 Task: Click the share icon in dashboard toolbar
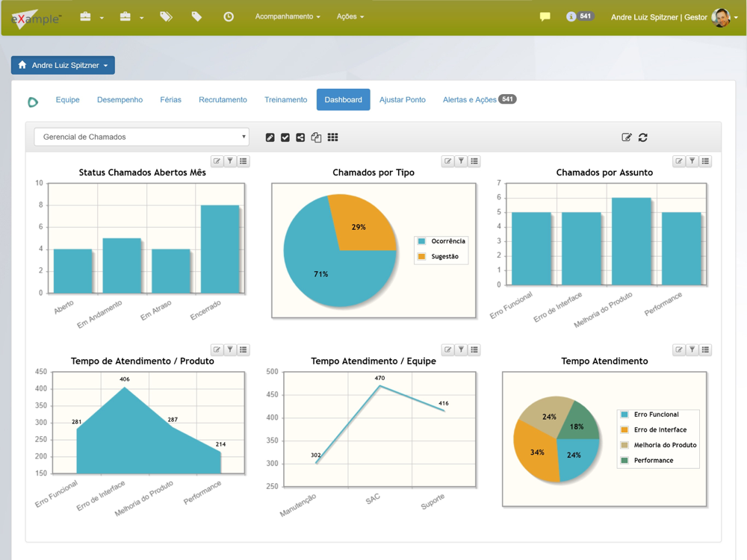300,137
